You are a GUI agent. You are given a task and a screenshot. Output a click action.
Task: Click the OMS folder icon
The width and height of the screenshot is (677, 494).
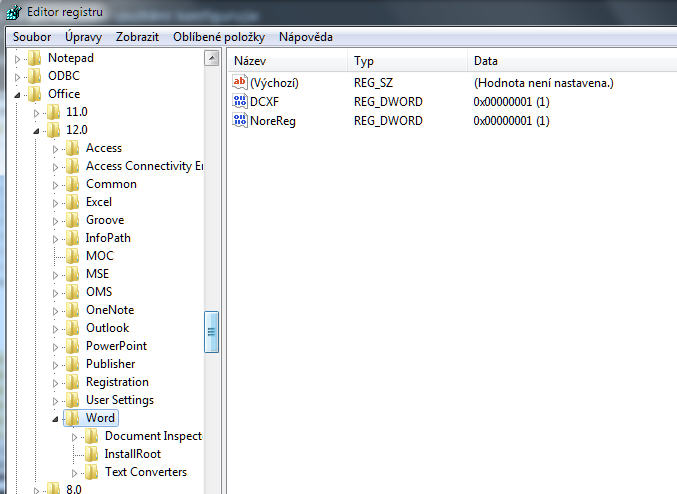(x=73, y=292)
